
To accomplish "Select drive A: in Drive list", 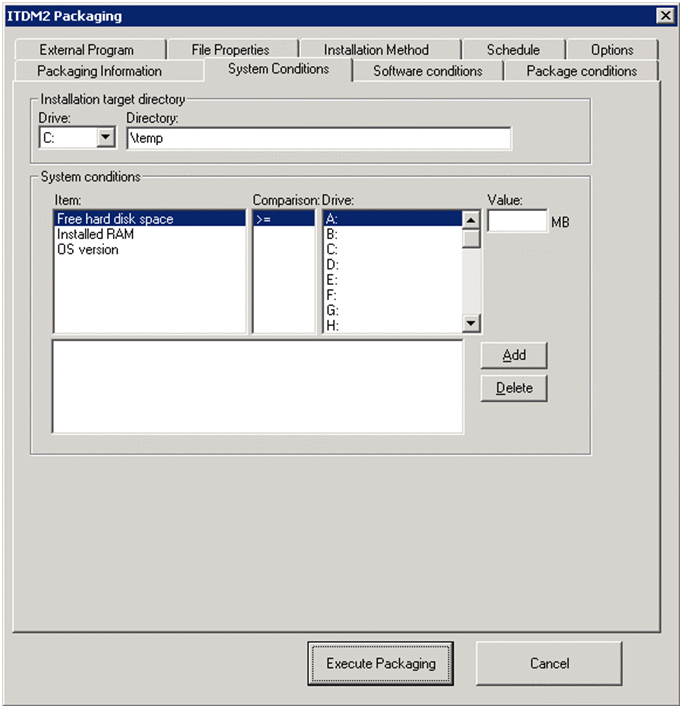I will pyautogui.click(x=393, y=219).
